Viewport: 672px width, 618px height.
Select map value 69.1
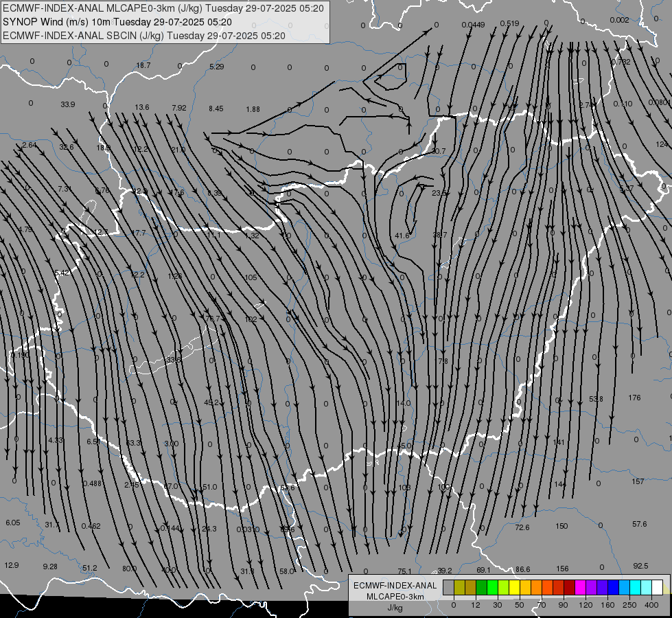coord(483,569)
